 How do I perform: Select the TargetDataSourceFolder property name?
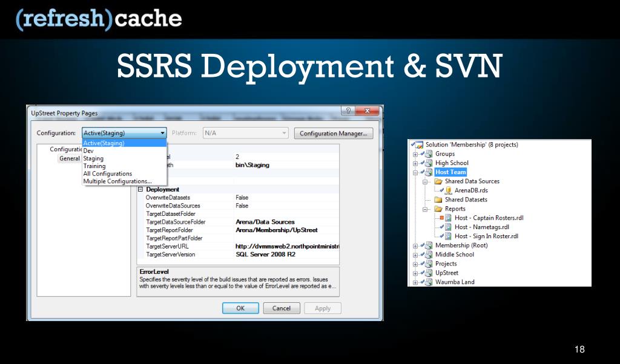[x=176, y=222]
